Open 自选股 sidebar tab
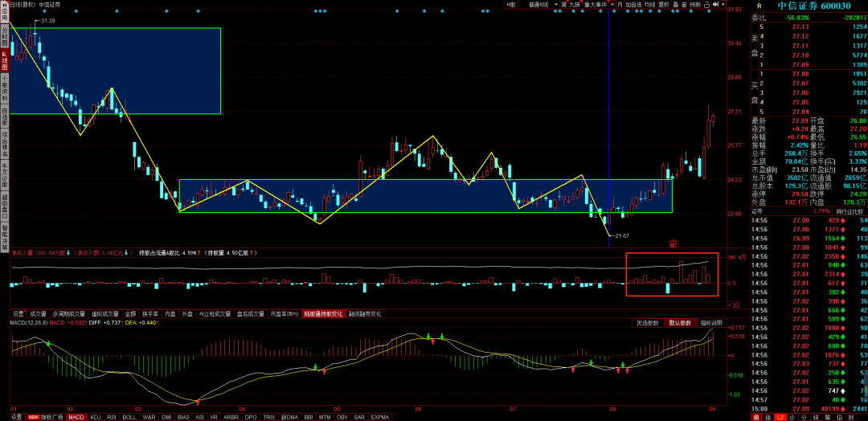 click(4, 116)
